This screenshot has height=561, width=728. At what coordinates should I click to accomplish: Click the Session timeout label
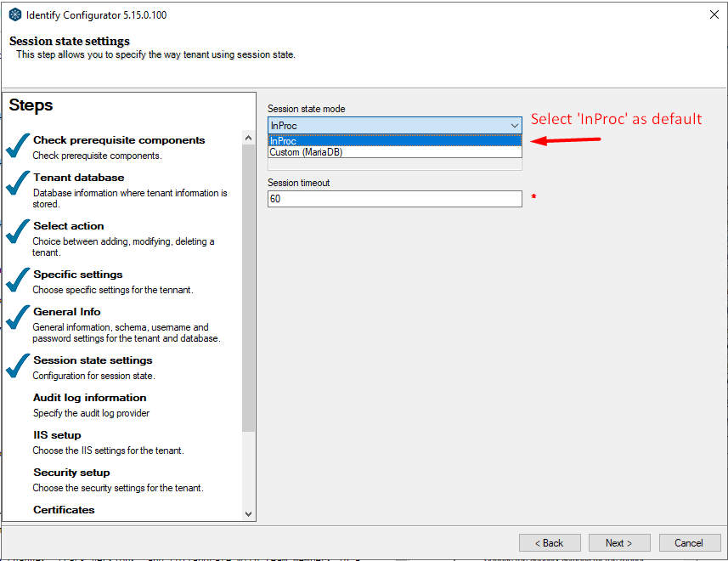(298, 183)
